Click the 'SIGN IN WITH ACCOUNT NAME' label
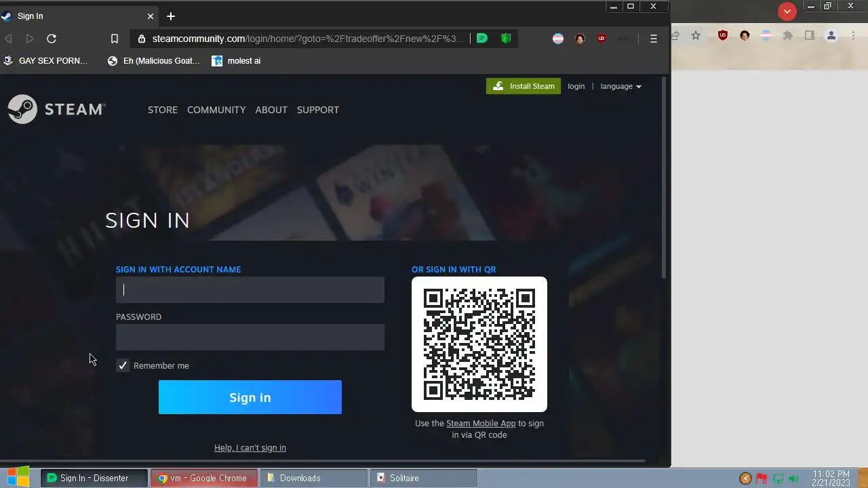 click(x=178, y=270)
